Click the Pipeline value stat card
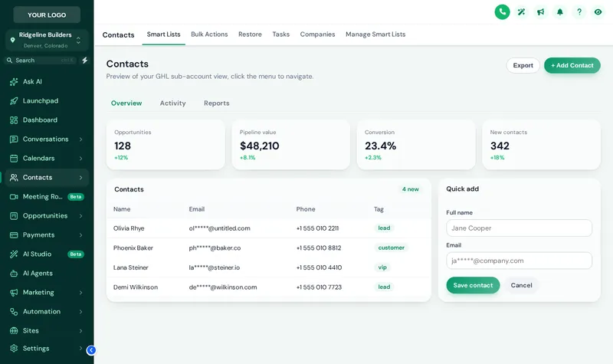Screen dimensions: 613x364 tap(291, 145)
